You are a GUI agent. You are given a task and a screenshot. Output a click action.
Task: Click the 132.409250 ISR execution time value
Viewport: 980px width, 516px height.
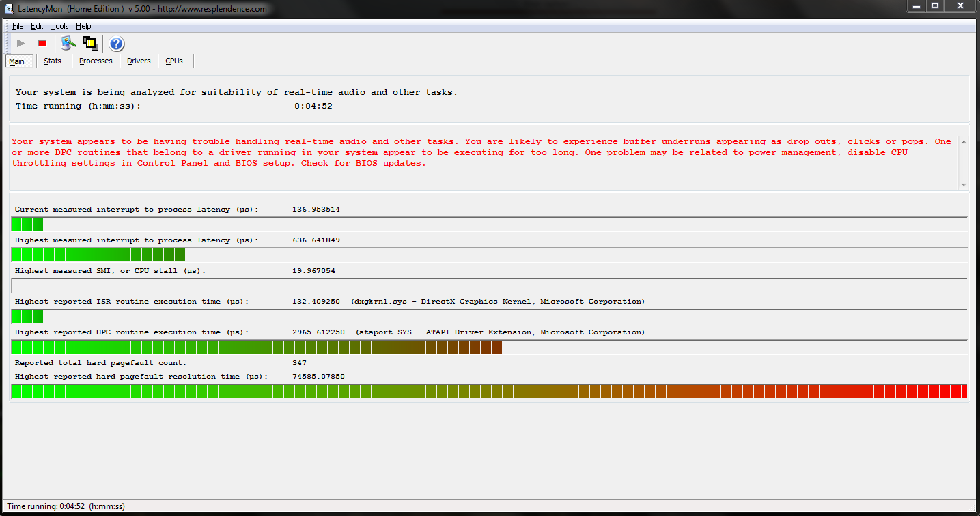316,302
